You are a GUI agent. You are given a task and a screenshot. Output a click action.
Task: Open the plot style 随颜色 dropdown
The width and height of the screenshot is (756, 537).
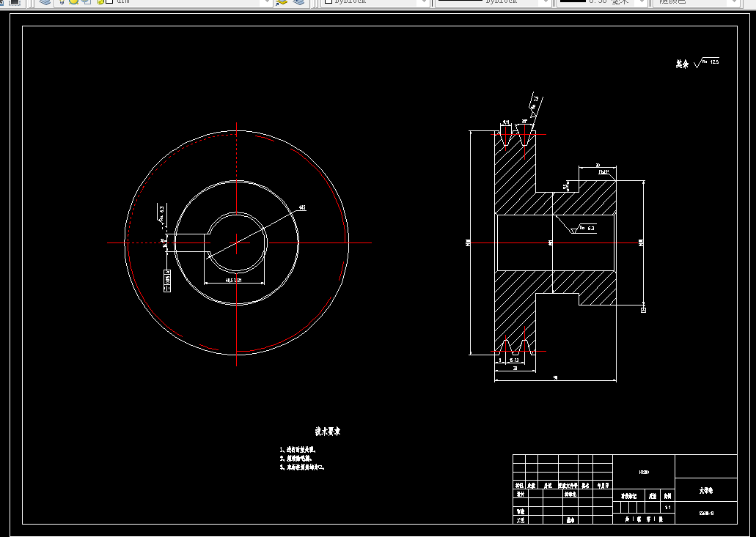click(x=696, y=2)
